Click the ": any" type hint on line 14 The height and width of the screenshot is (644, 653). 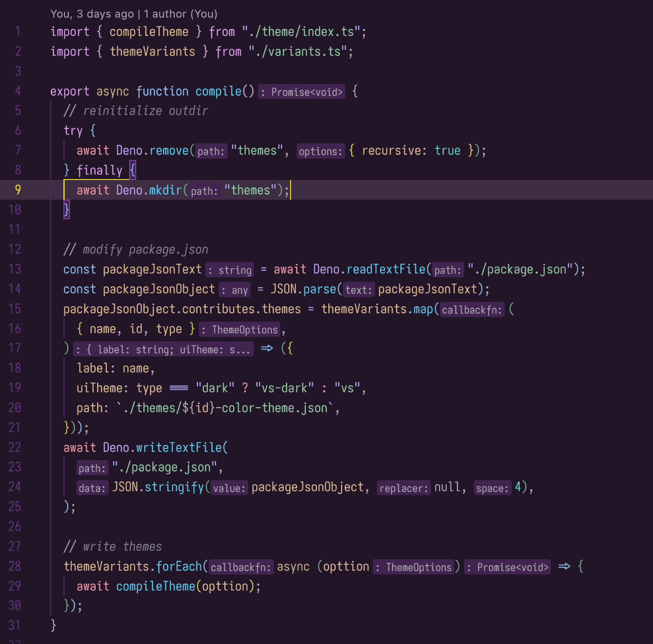click(235, 290)
